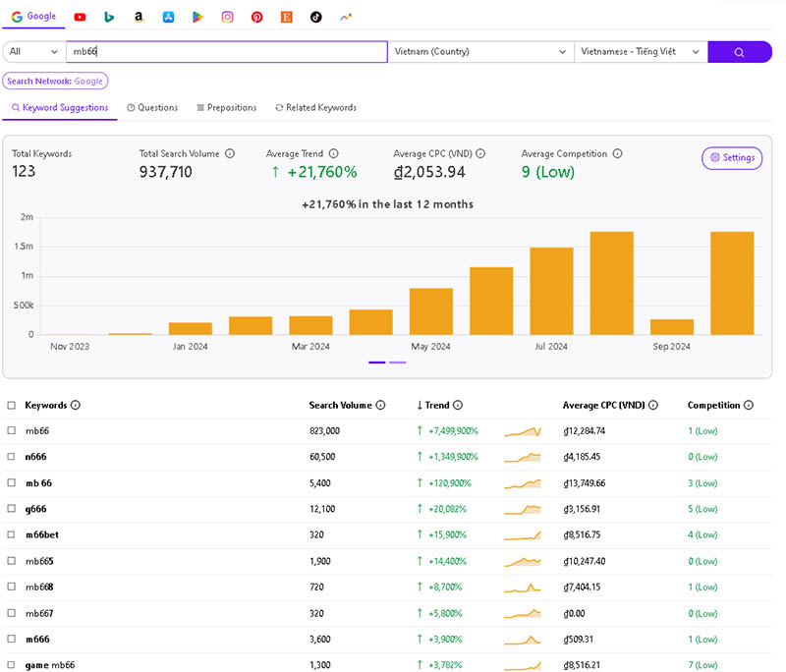Tick the checkbox next to g666
786x672 pixels.
[12, 509]
